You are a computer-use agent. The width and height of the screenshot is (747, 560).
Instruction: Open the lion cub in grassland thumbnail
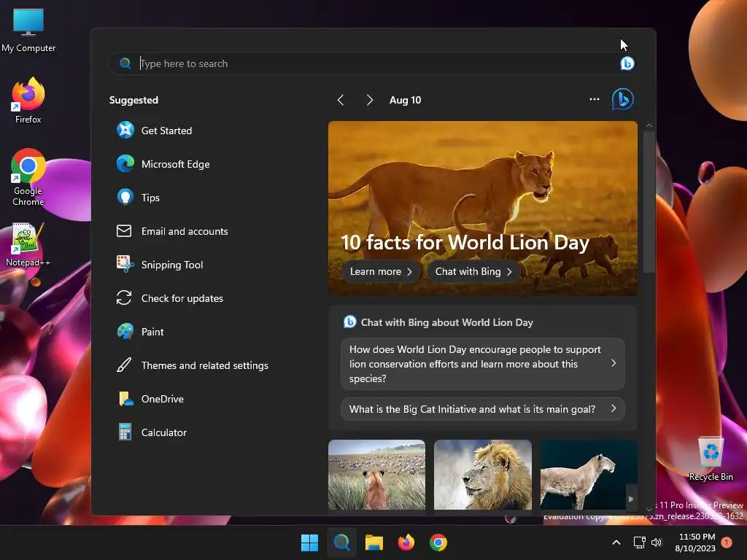[x=376, y=475]
